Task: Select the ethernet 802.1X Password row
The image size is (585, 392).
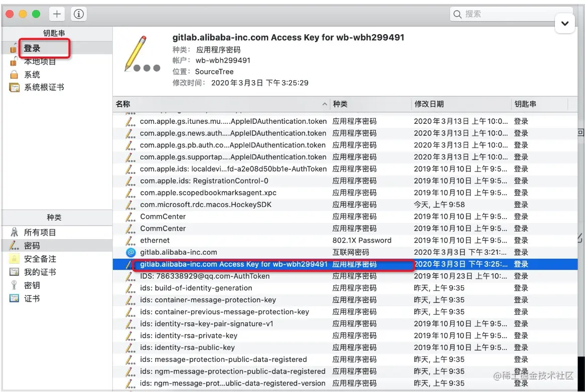Action: point(345,240)
